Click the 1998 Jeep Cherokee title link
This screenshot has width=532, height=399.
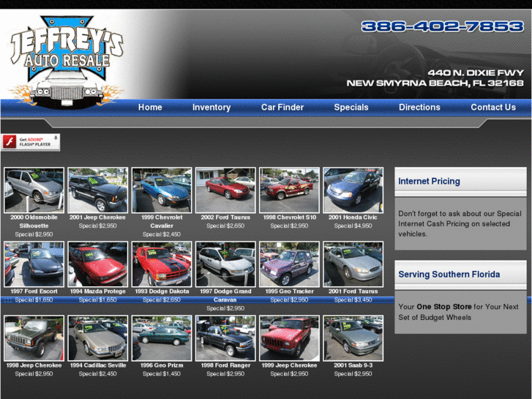coord(34,365)
